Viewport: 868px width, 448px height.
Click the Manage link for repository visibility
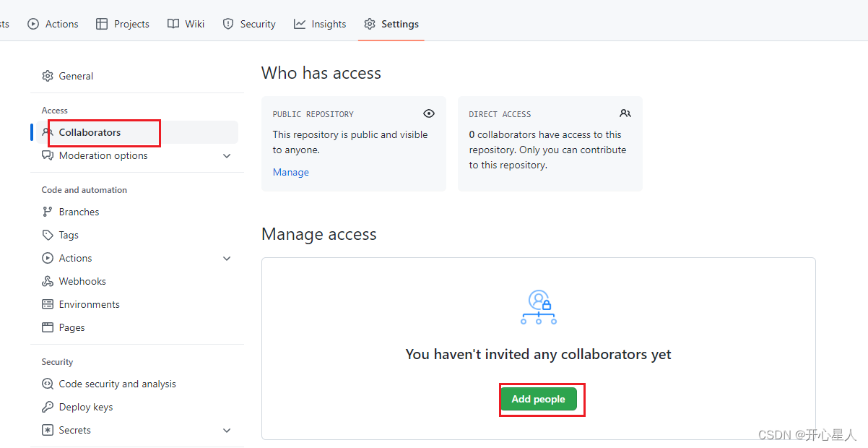pos(291,172)
